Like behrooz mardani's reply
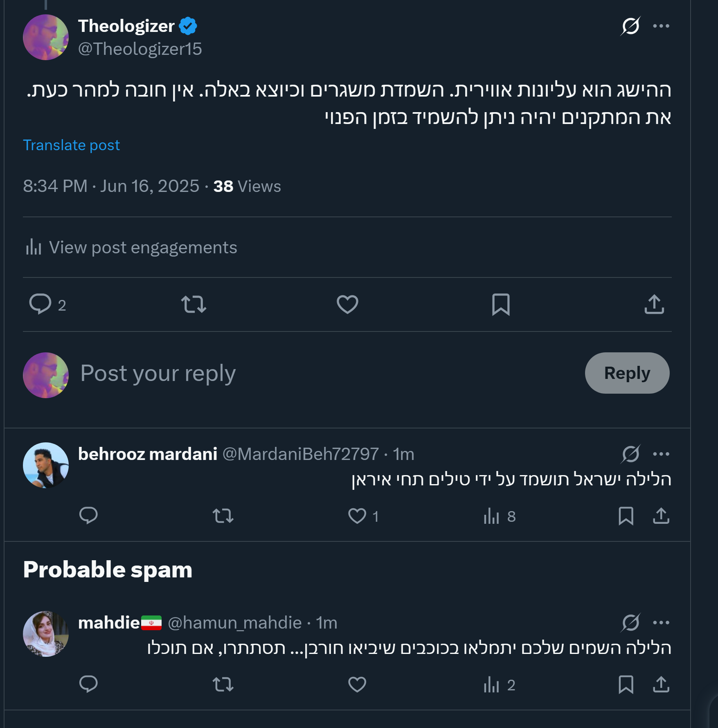The height and width of the screenshot is (728, 718). (357, 516)
